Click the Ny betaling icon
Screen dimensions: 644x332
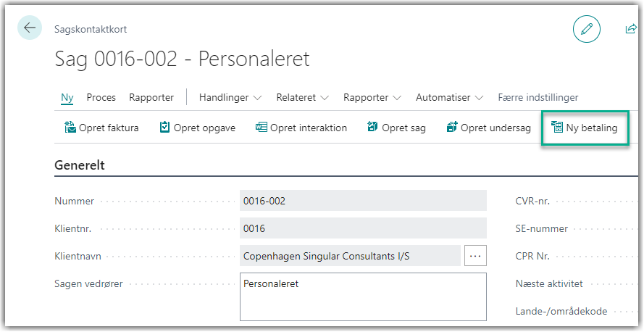[557, 128]
